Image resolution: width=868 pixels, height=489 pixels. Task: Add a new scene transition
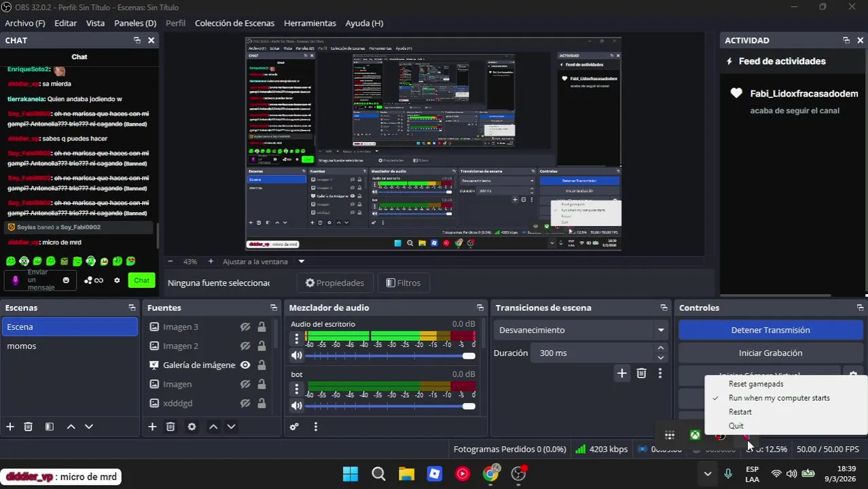(x=621, y=373)
